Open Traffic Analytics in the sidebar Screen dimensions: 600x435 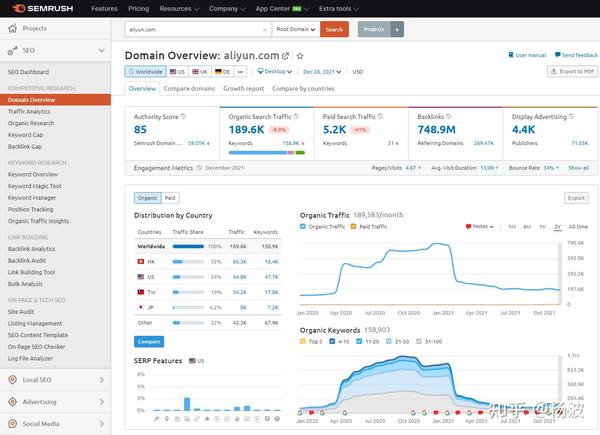[x=29, y=111]
